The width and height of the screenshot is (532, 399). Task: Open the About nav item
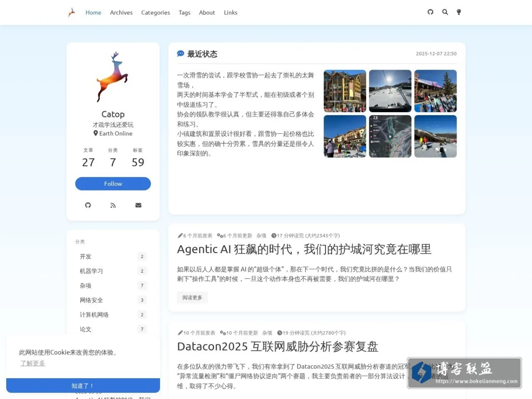[207, 12]
